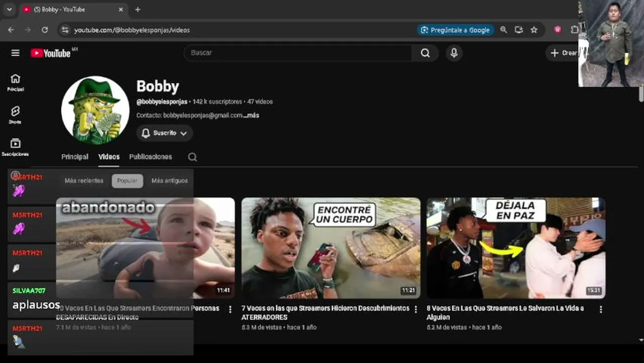Play the 'ENCONTRÉ UN CUERPO' thumbnail
The width and height of the screenshot is (644, 363).
(x=331, y=248)
